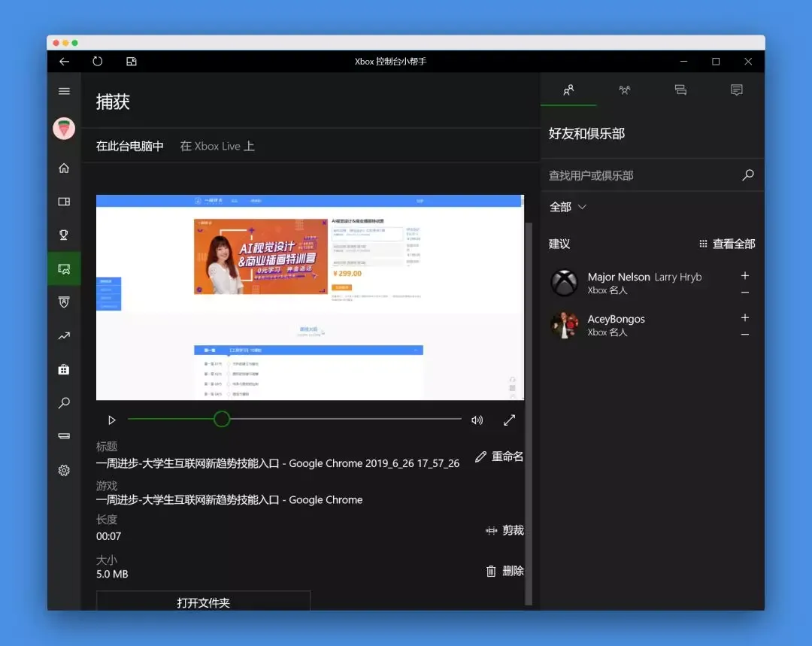812x646 pixels.
Task: Play the captured video clip
Action: click(x=111, y=420)
